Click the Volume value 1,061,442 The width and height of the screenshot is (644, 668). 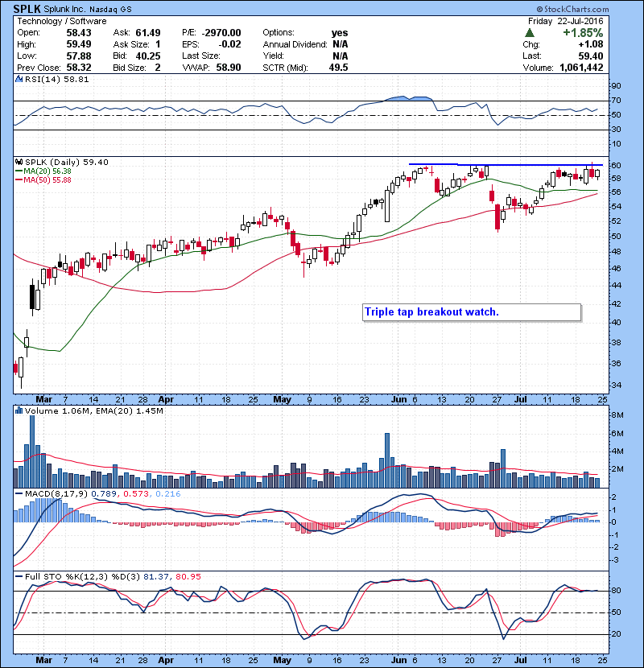click(581, 68)
